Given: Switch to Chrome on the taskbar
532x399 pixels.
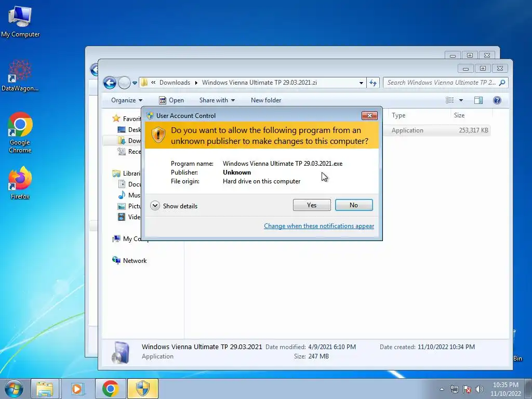Looking at the screenshot, I should (110, 389).
